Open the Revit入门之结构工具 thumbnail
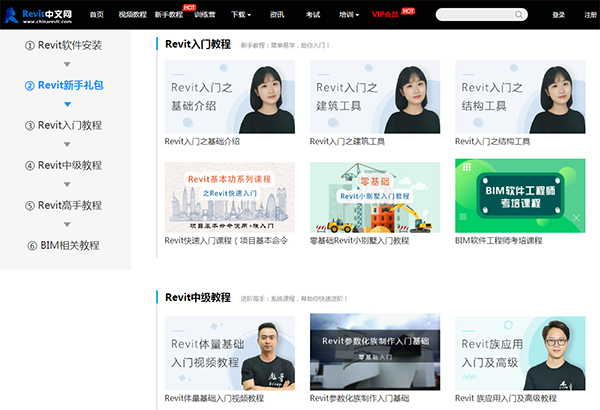 pyautogui.click(x=520, y=97)
